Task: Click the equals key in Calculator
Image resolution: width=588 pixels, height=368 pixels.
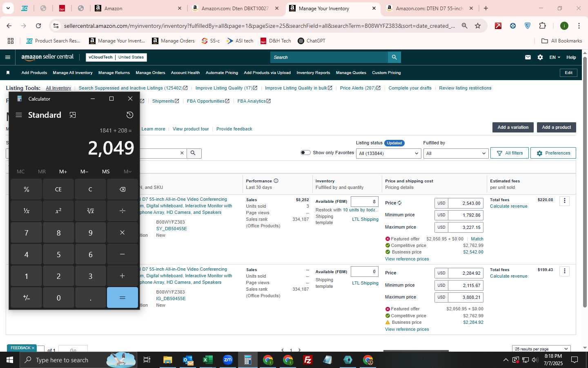Action: pos(122,298)
